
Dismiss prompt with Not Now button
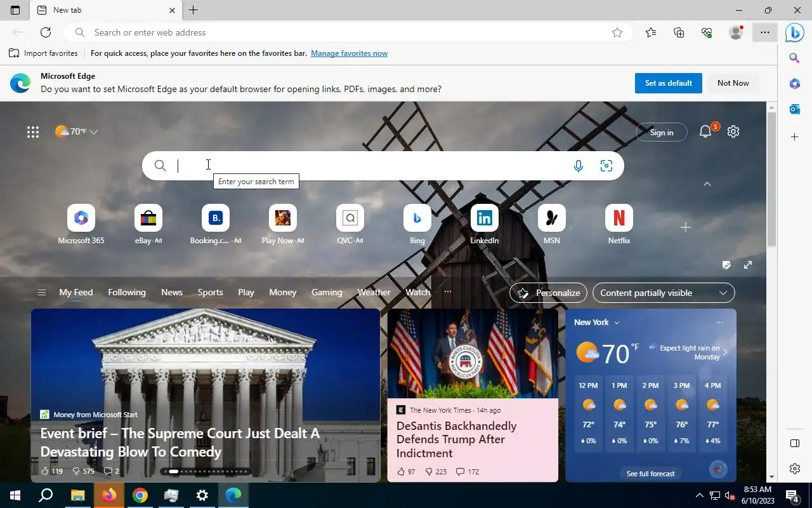click(x=733, y=83)
